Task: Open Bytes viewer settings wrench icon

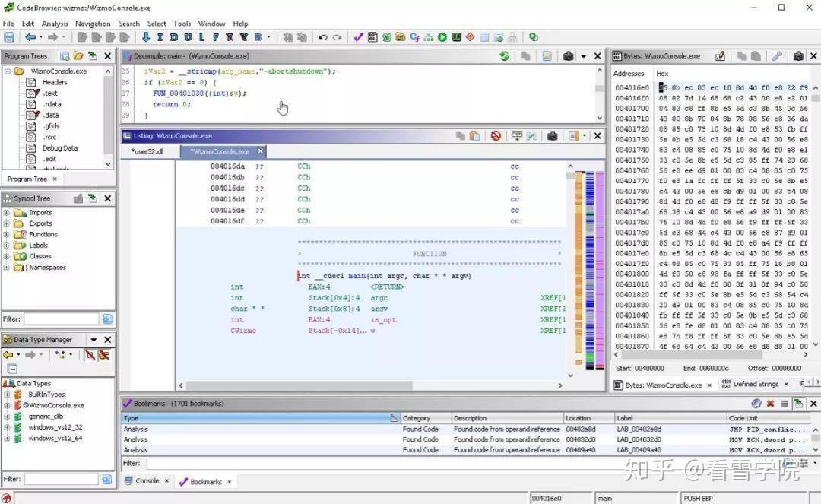Action: click(777, 56)
